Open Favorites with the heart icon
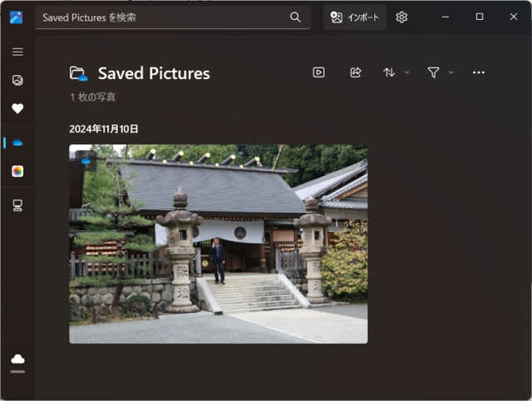 [x=17, y=108]
